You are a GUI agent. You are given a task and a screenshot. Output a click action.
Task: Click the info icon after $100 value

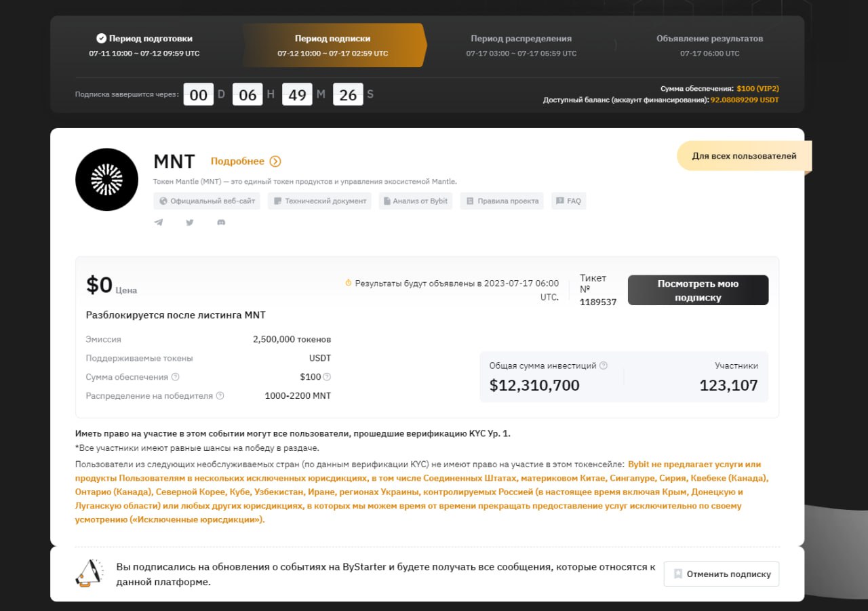click(327, 377)
